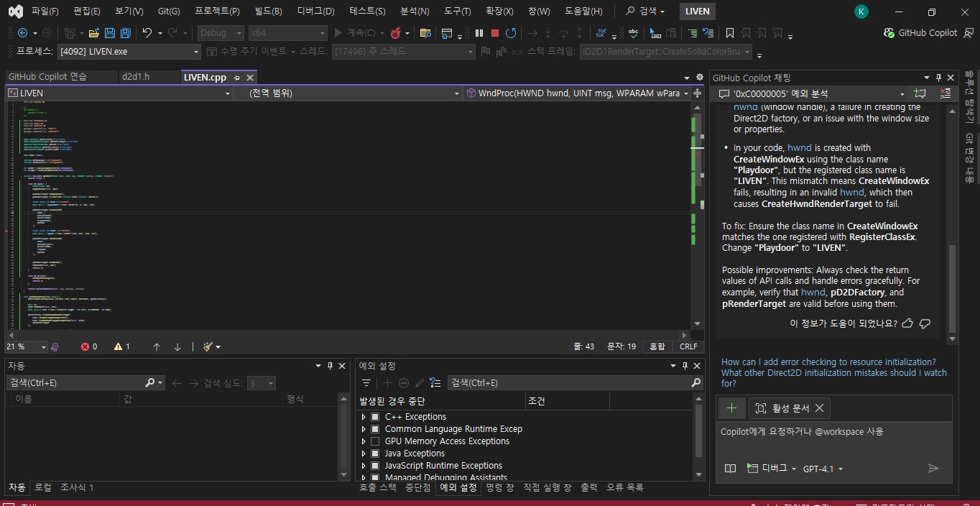Stop debugging with the red square button

(x=495, y=33)
